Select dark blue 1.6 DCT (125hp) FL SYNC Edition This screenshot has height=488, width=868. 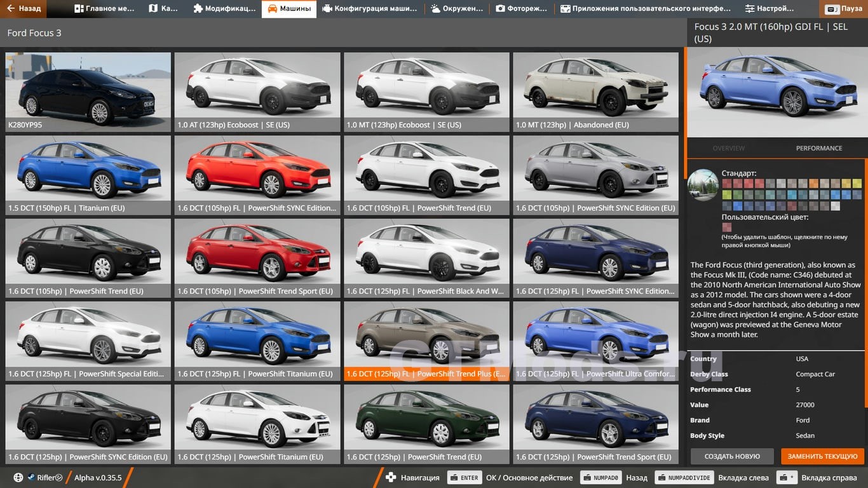click(x=595, y=258)
